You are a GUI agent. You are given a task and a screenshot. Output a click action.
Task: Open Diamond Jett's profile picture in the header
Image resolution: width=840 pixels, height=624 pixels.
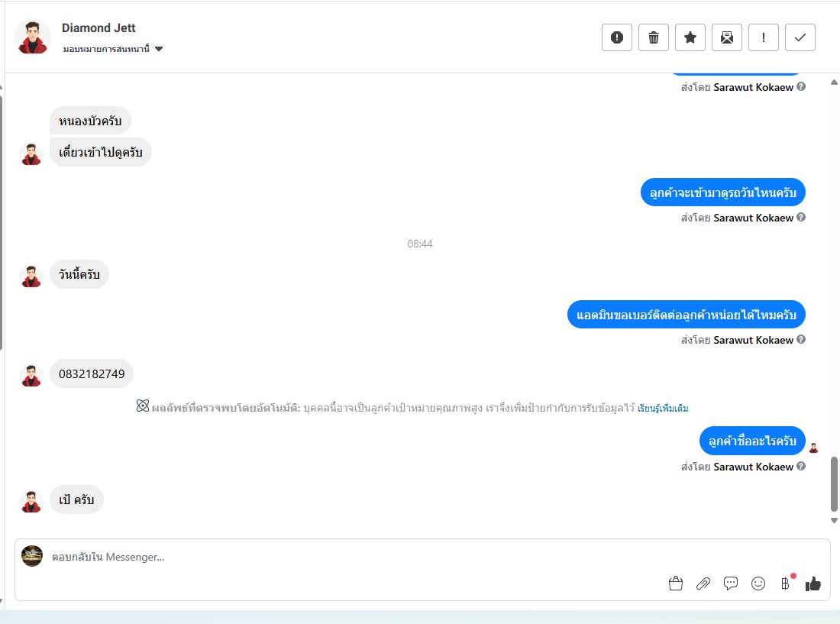click(x=33, y=37)
